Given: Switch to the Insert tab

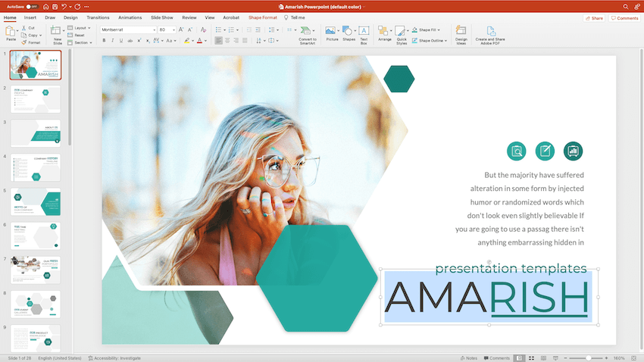Looking at the screenshot, I should pos(30,17).
